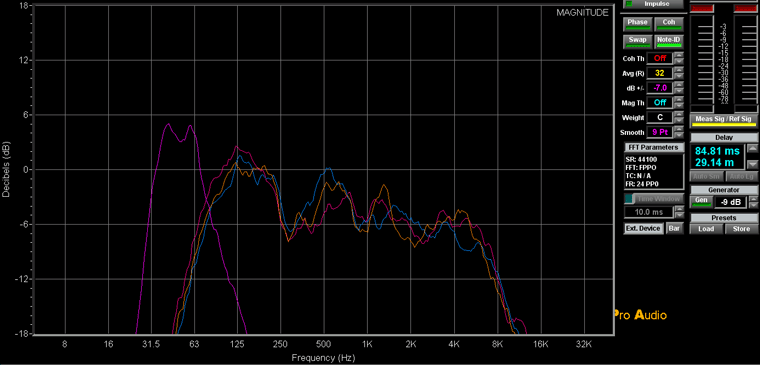Click the Bar button
Viewport: 760px width, 365px height.
674,228
